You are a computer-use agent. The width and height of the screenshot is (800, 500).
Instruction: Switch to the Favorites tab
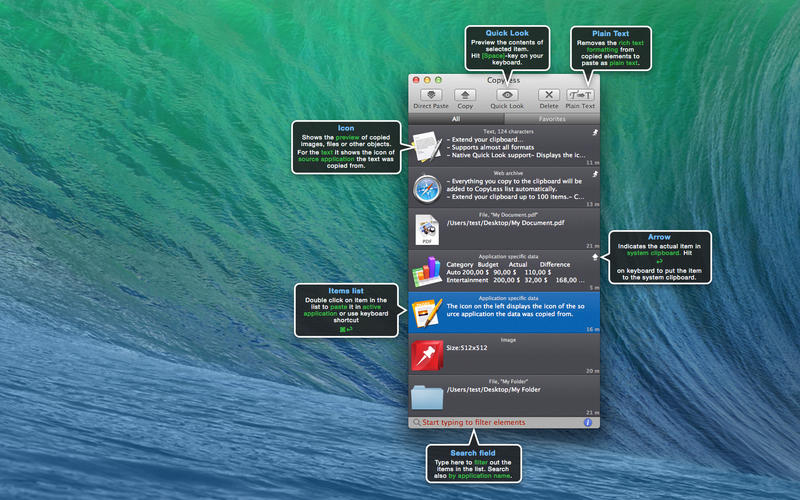coord(552,118)
